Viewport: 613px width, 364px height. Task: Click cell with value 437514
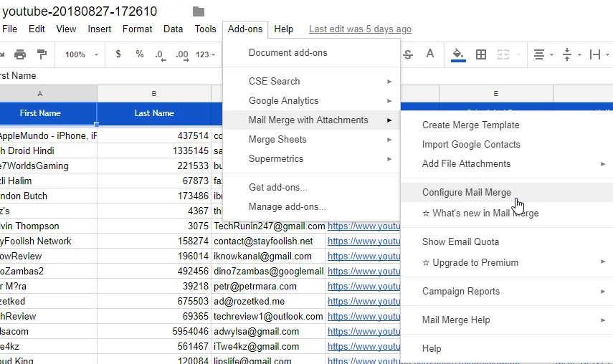point(154,135)
